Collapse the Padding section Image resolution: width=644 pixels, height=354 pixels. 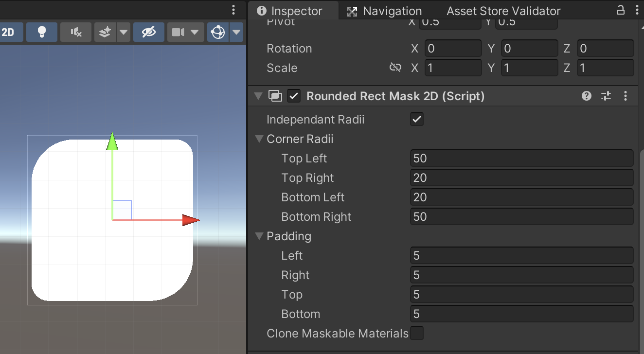[259, 236]
